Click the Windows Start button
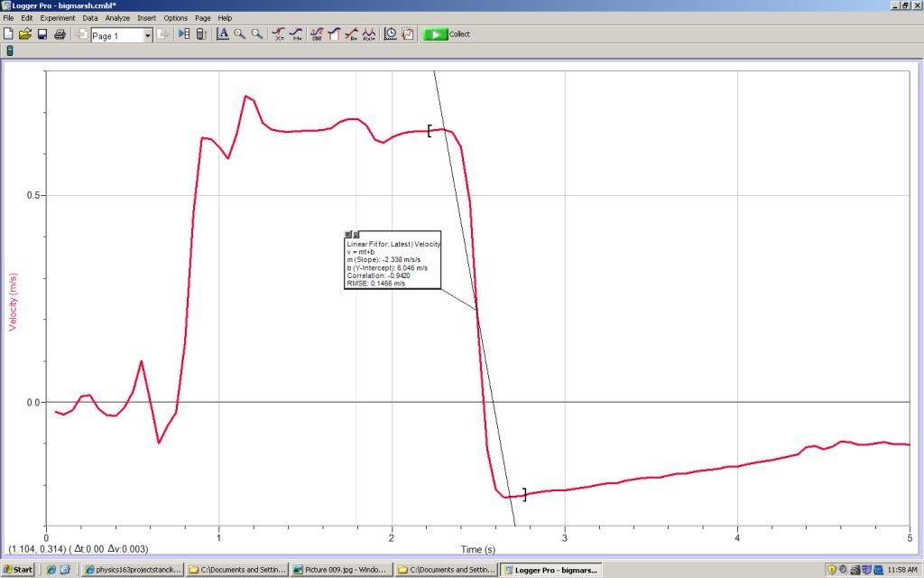924x578 pixels. tap(18, 570)
